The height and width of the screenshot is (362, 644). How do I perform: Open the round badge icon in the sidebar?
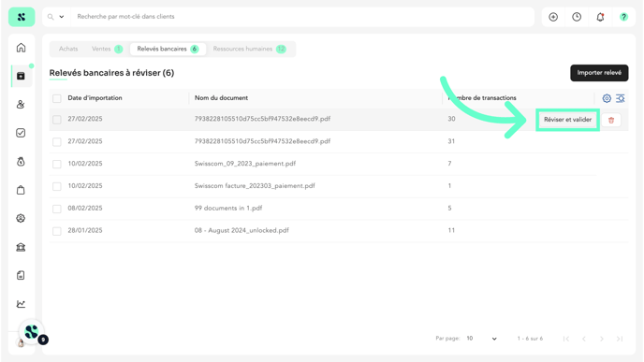pos(21,218)
